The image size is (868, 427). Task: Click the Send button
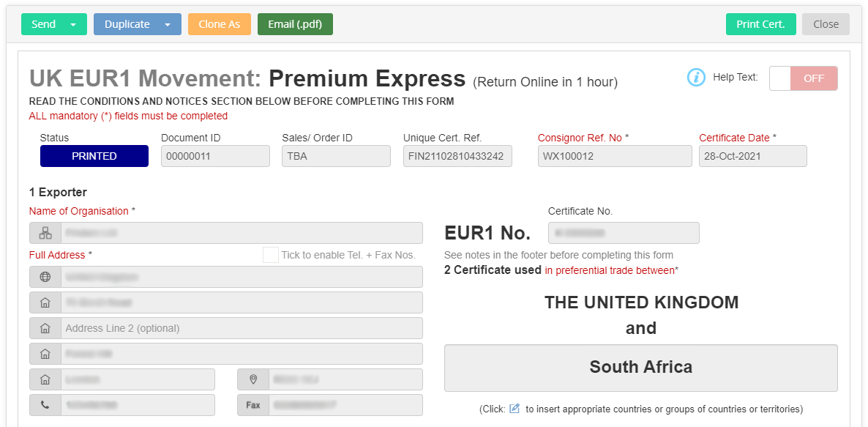click(44, 24)
